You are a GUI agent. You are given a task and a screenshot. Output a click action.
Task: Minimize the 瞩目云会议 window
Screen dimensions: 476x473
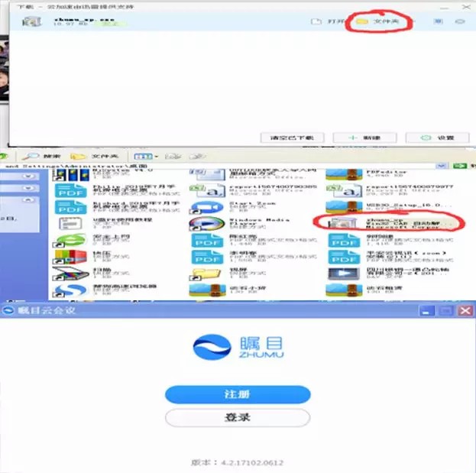click(426, 311)
